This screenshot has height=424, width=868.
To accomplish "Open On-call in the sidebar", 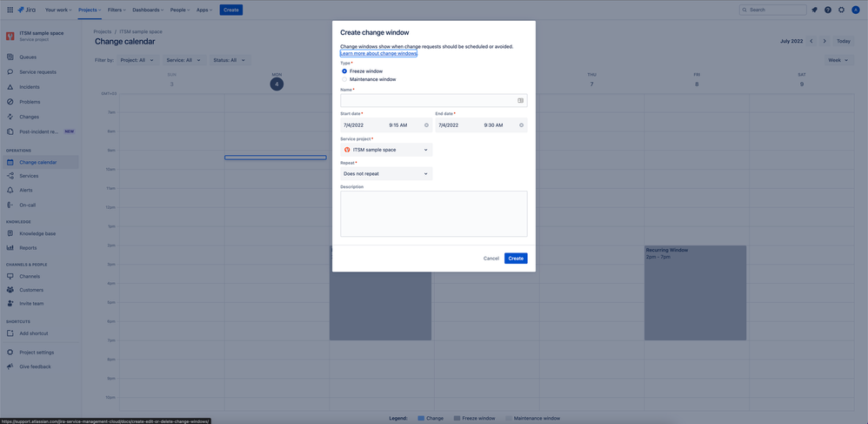I will point(41,205).
